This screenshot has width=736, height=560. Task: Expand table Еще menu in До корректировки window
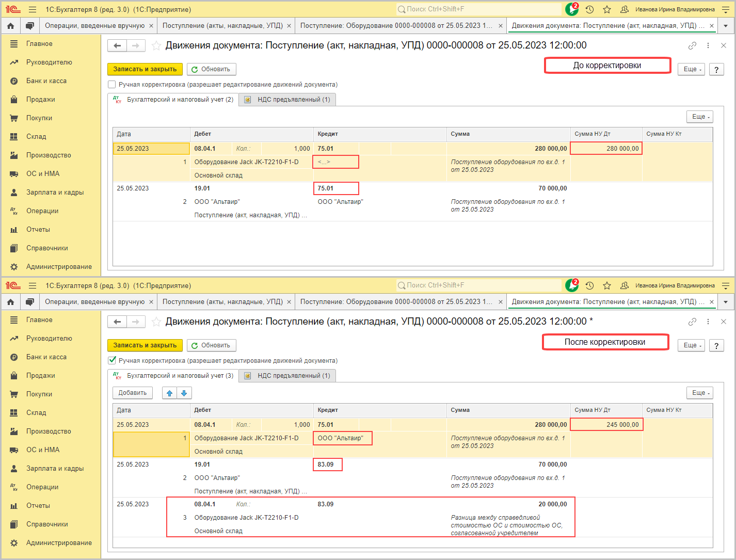(700, 117)
